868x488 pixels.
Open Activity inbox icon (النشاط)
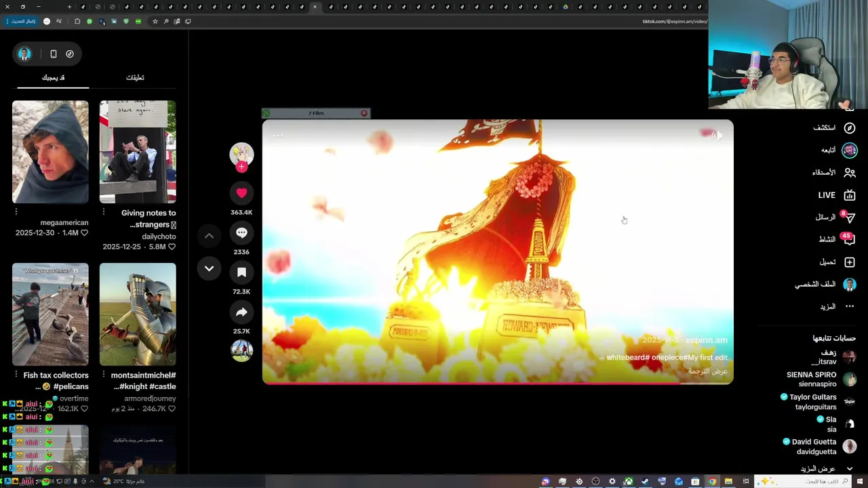point(850,240)
